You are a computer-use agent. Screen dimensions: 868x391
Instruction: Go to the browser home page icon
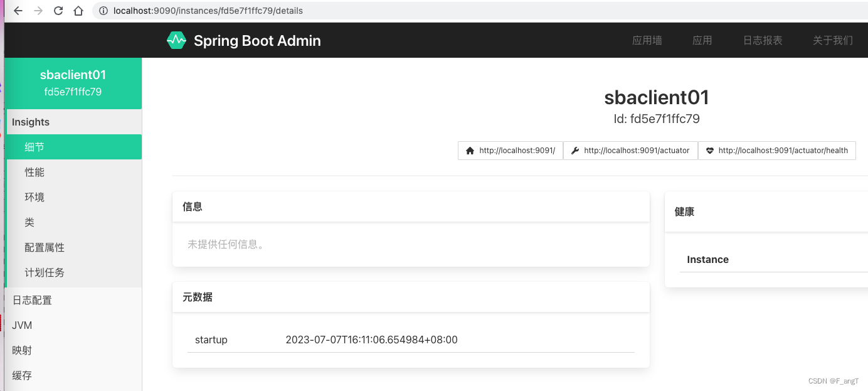tap(78, 11)
